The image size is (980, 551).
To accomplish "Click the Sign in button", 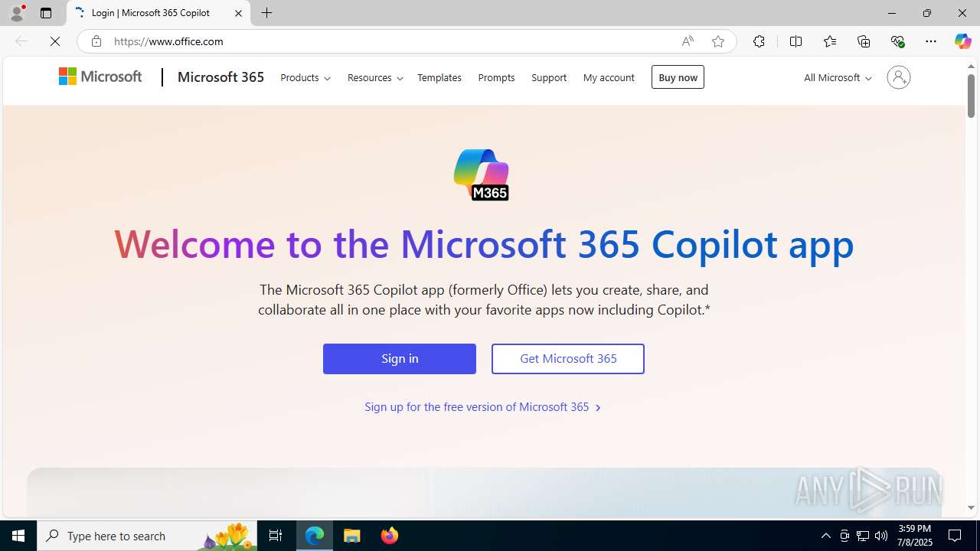I will pyautogui.click(x=400, y=358).
